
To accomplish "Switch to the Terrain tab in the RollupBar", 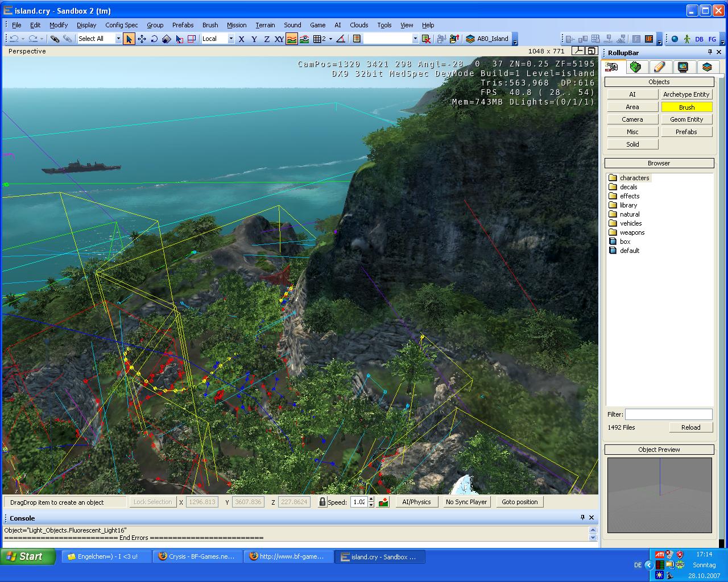I will [636, 67].
